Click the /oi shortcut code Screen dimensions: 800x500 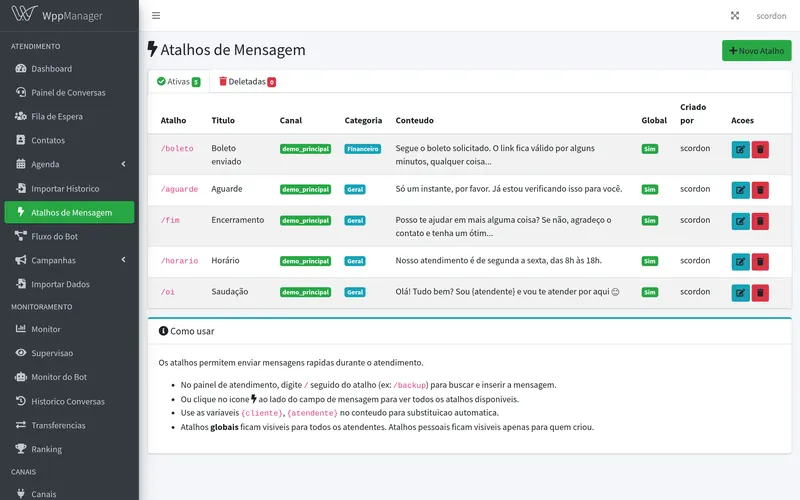pos(168,292)
